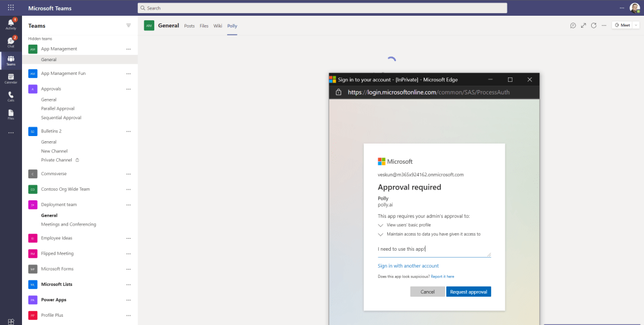Expand the tab to full screen
Image resolution: width=644 pixels, height=325 pixels.
point(584,25)
